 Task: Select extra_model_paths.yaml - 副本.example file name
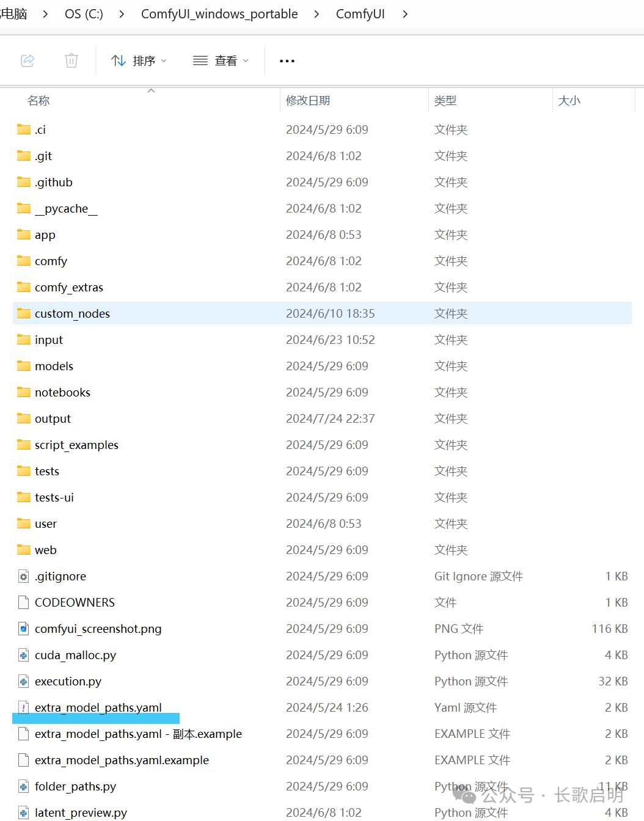138,734
